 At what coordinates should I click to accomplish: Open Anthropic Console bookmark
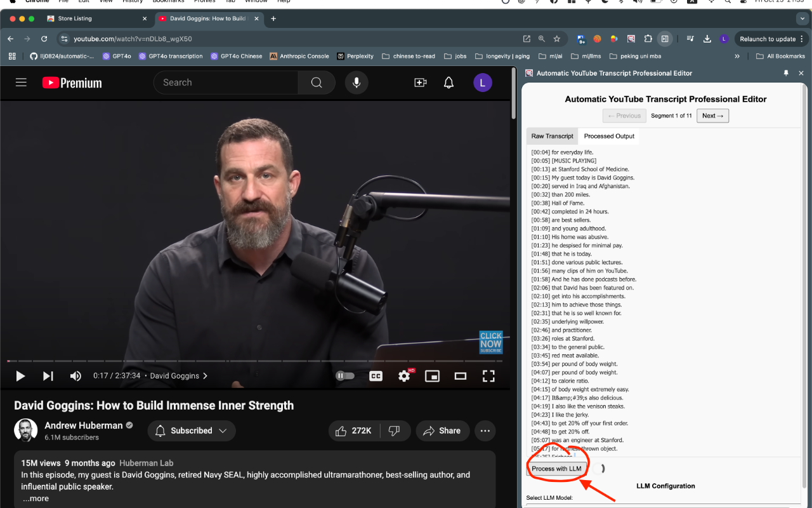click(x=299, y=56)
